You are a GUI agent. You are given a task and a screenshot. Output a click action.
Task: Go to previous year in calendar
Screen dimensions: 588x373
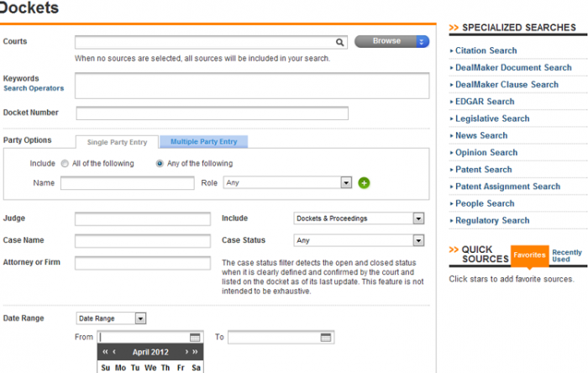[105, 352]
